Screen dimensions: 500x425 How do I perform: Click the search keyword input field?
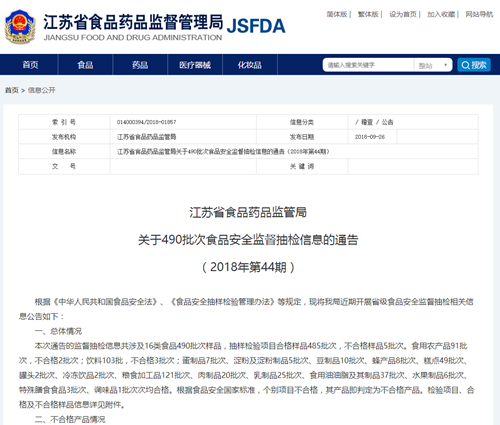point(368,65)
